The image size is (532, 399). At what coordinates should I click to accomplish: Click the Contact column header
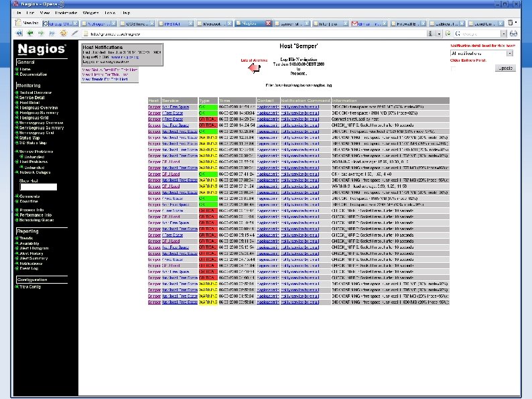(268, 101)
